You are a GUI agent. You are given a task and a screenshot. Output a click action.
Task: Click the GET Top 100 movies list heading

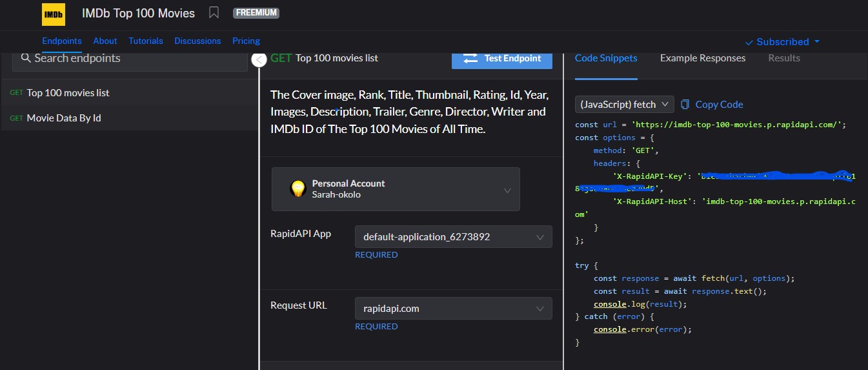325,58
